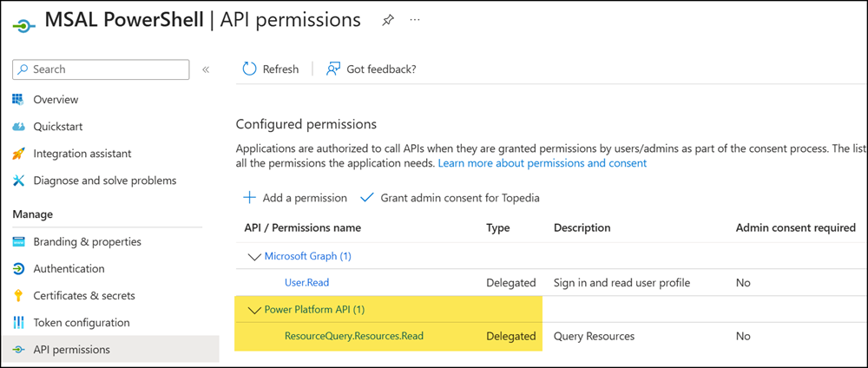868x368 pixels.
Task: Click No in the ResourceQuery.Resources.Read row
Action: tap(743, 337)
